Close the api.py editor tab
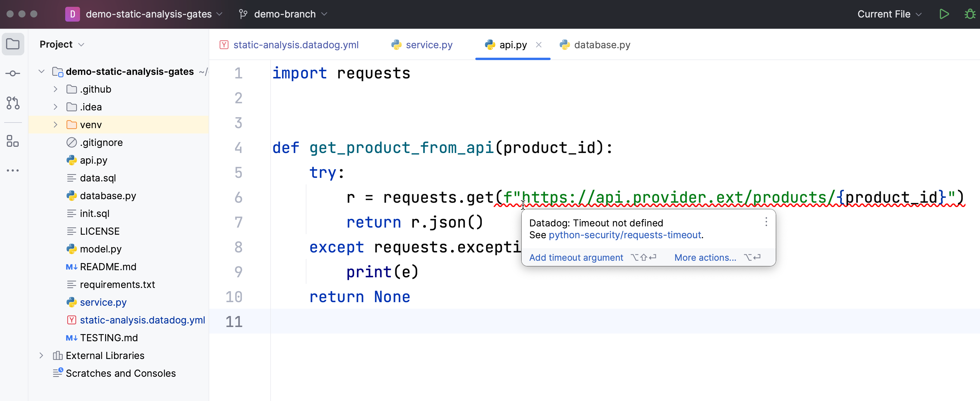The height and width of the screenshot is (401, 980). click(x=539, y=44)
